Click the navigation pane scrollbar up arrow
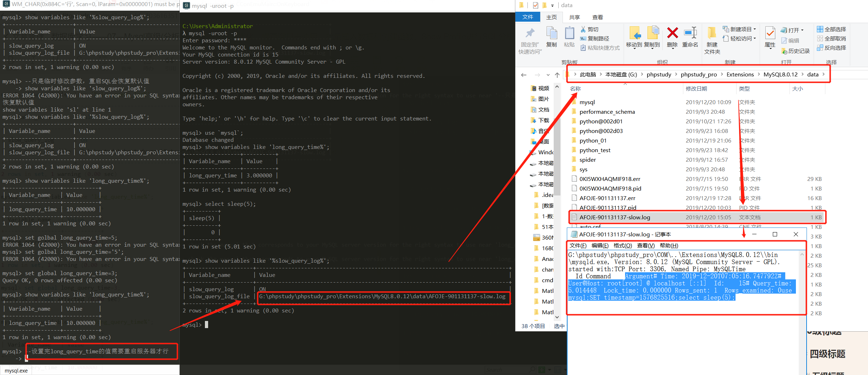 click(557, 87)
